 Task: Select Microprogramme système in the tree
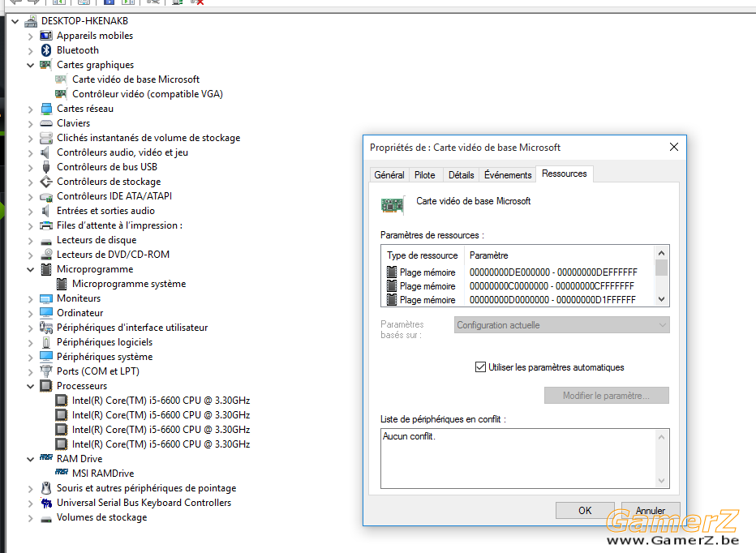tap(129, 284)
